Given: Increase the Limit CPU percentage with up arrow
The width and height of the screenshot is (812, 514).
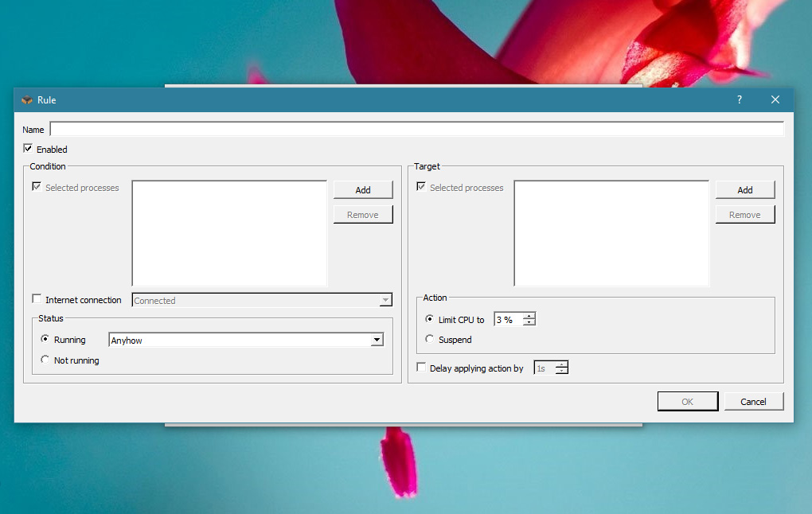Looking at the screenshot, I should (529, 316).
